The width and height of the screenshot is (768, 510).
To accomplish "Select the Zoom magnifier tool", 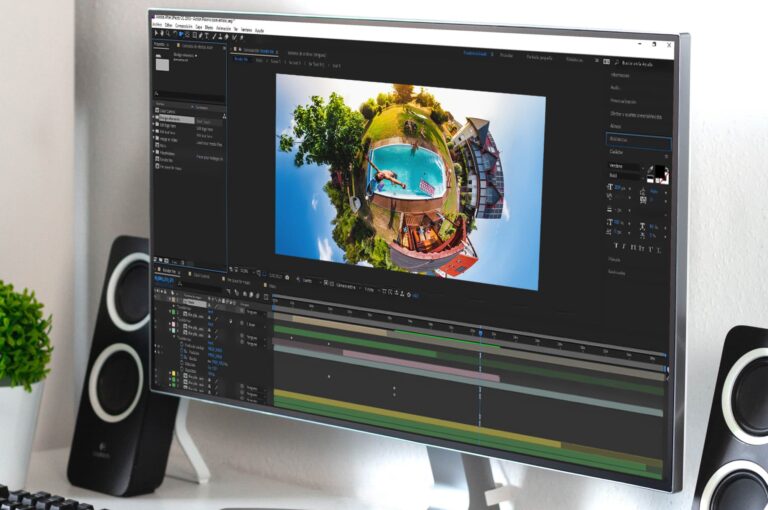I will click(x=168, y=34).
